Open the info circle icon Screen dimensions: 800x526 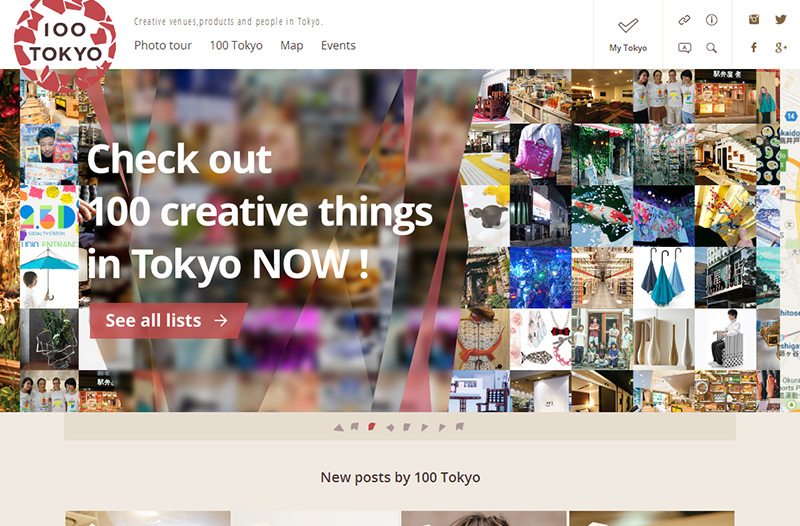[712, 20]
